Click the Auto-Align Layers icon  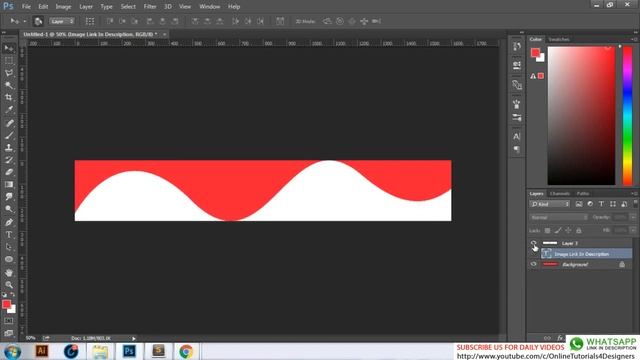tap(280, 21)
